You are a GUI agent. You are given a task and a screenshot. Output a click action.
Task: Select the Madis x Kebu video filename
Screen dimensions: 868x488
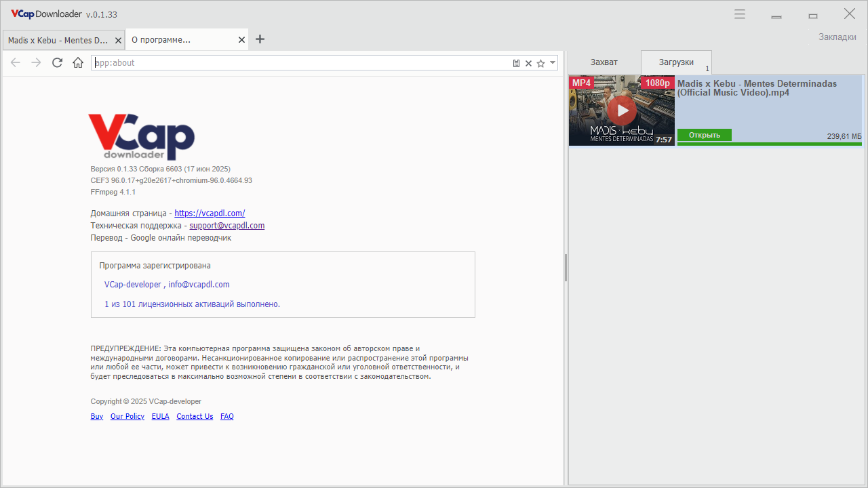pyautogui.click(x=757, y=88)
